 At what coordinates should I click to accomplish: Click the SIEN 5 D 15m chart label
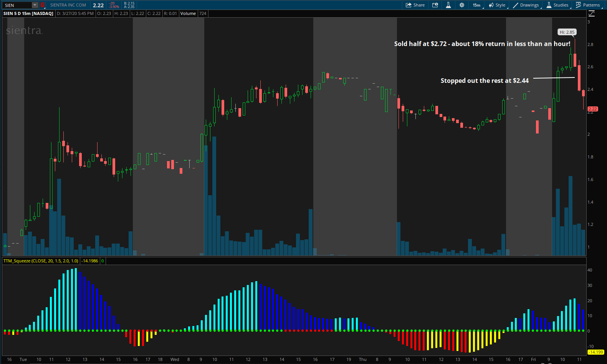28,13
